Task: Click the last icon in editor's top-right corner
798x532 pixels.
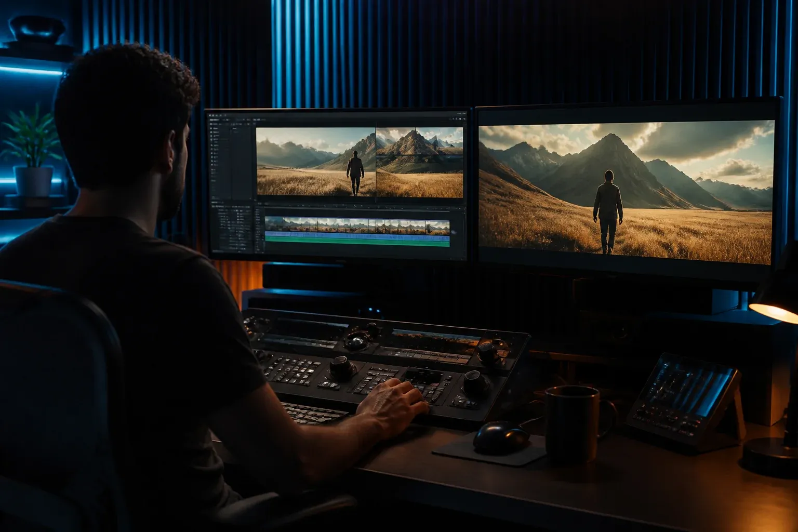Action: [464, 119]
